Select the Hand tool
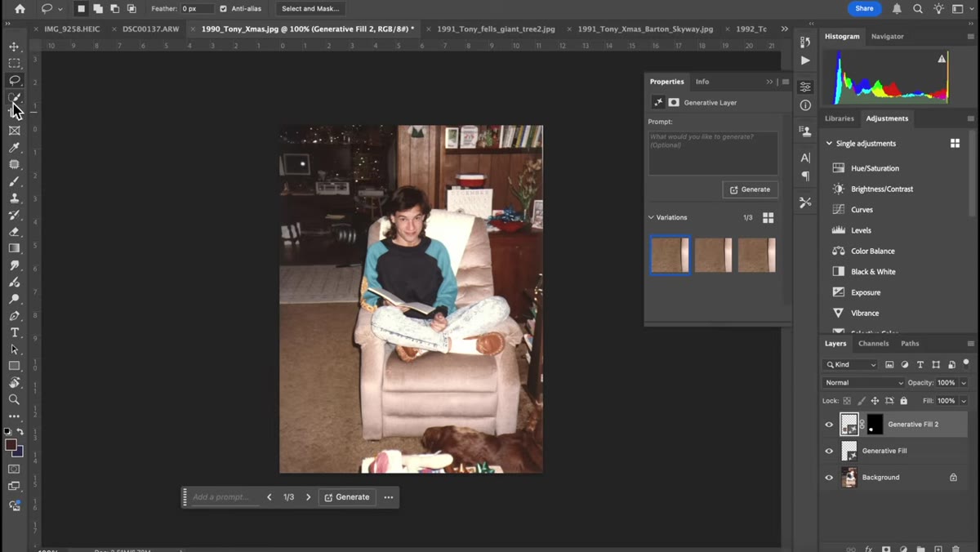 [x=14, y=383]
